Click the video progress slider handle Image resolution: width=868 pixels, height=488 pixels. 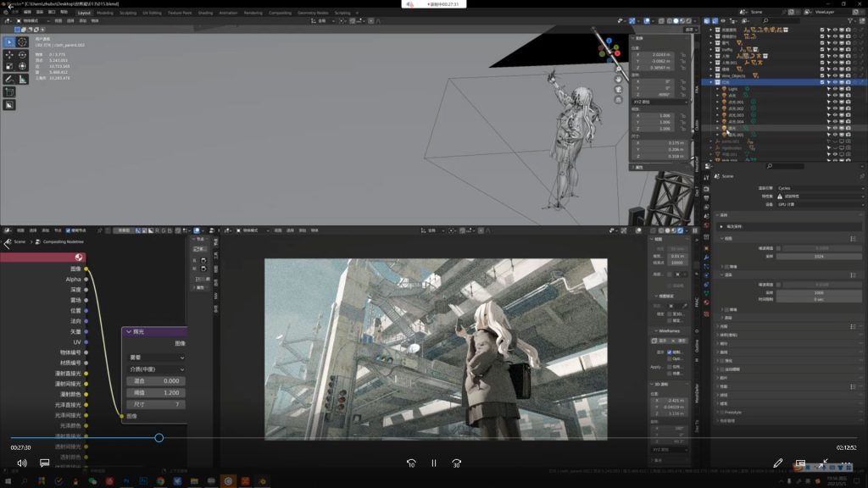click(x=159, y=438)
